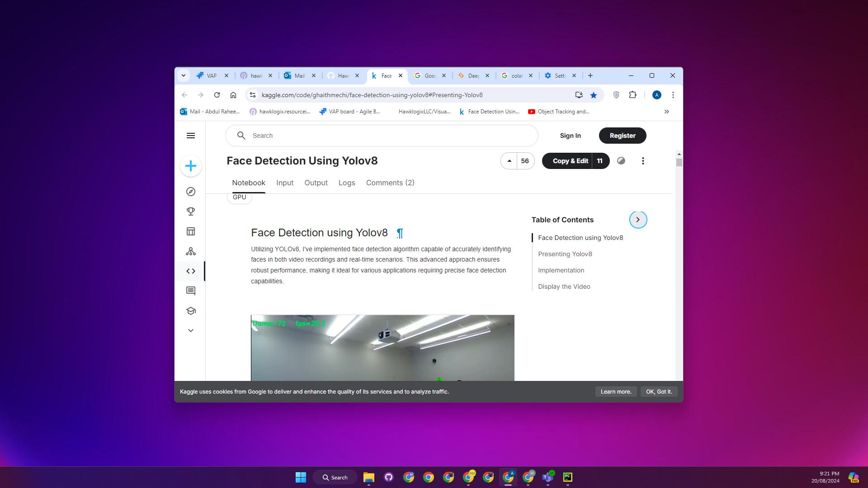Switch to the Mail browser tab
The width and height of the screenshot is (868, 488).
[x=299, y=75]
